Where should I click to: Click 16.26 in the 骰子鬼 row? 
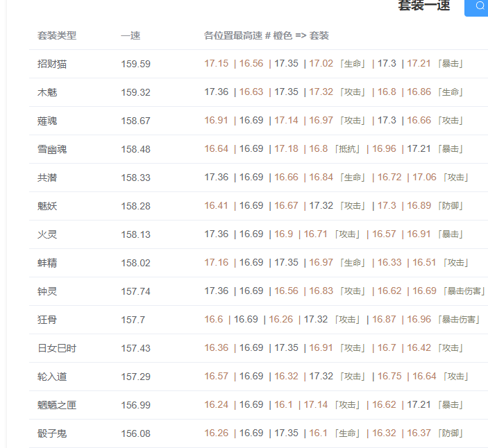click(217, 433)
